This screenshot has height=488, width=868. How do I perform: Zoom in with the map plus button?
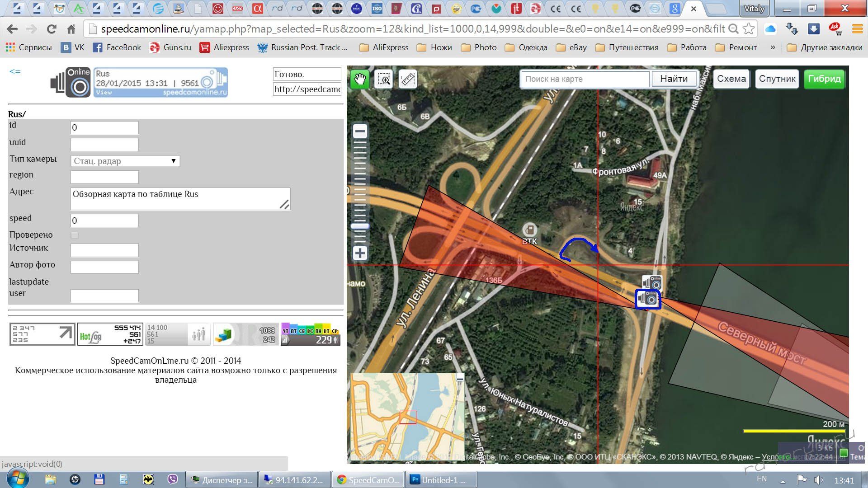[x=360, y=253]
